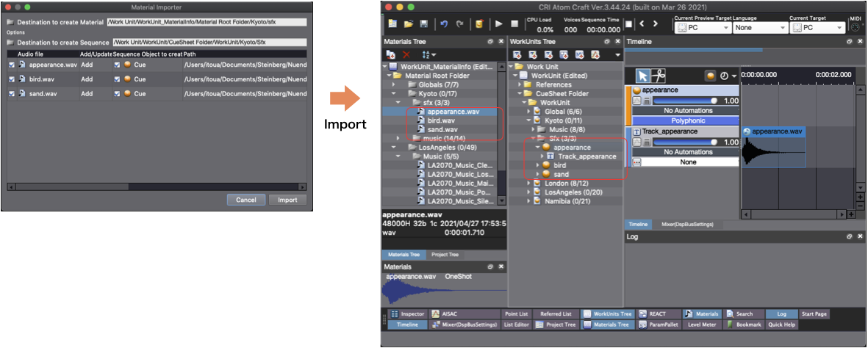Uncheck appearance.wav in Material Importer
Viewport: 868px width, 348px height.
coord(12,65)
